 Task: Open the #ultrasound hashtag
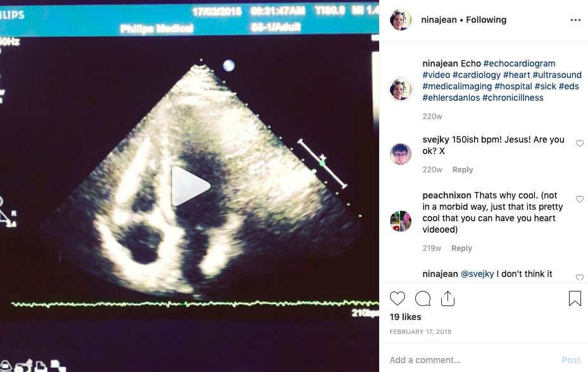[x=557, y=75]
